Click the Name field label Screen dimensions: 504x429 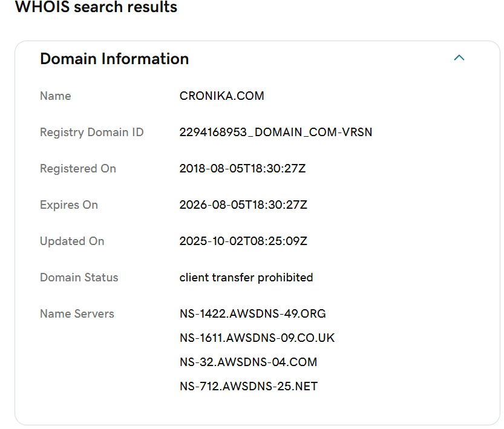pos(55,96)
